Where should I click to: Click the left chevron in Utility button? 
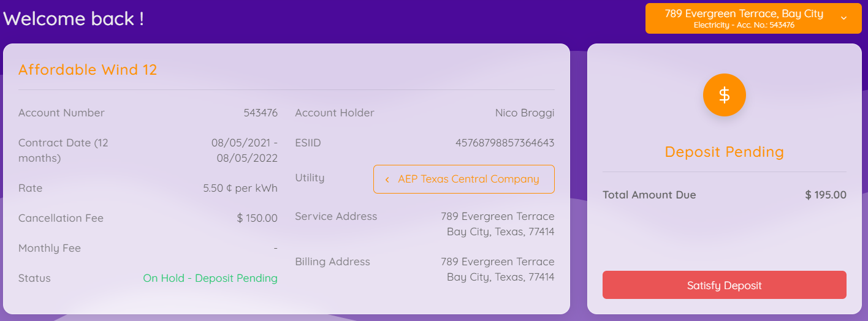click(x=387, y=179)
